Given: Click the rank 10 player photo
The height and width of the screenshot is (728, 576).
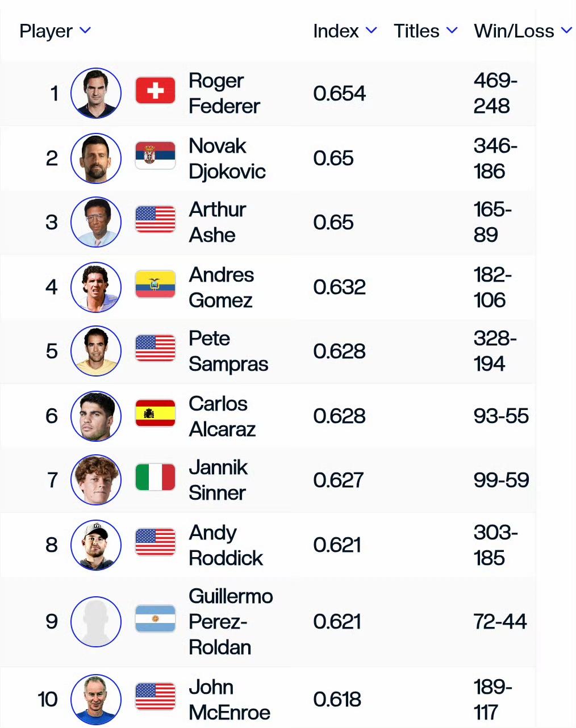Looking at the screenshot, I should pyautogui.click(x=96, y=700).
